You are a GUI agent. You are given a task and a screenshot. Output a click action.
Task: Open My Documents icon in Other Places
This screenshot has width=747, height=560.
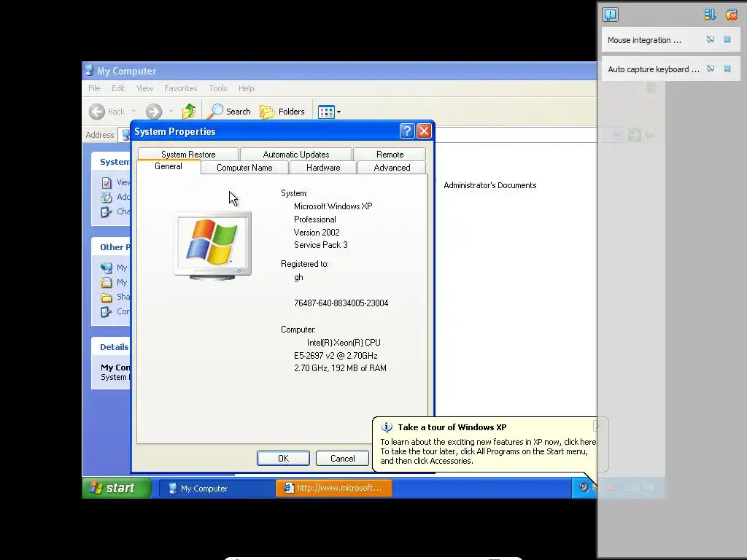tap(107, 282)
